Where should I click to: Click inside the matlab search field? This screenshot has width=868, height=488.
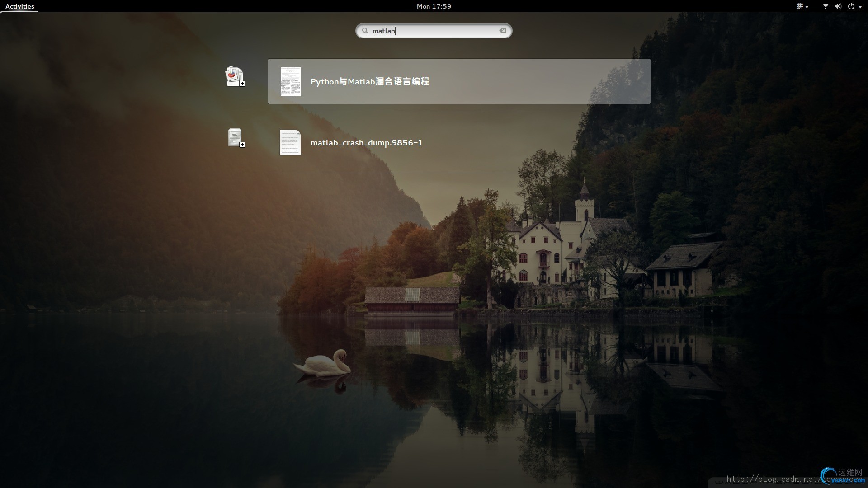pyautogui.click(x=443, y=31)
